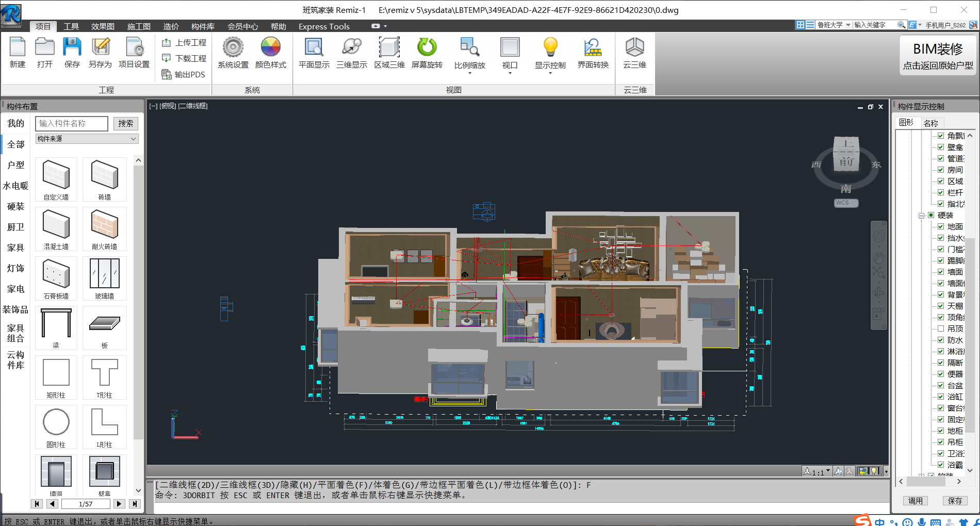The height and width of the screenshot is (526, 980).
Task: Open the 施工图 ribbon tab
Action: (x=139, y=26)
